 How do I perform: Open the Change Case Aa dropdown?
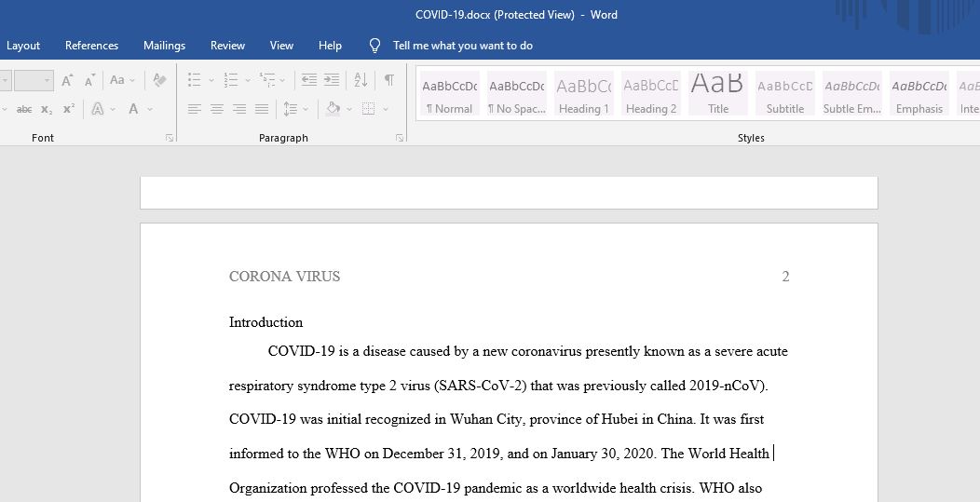point(122,80)
